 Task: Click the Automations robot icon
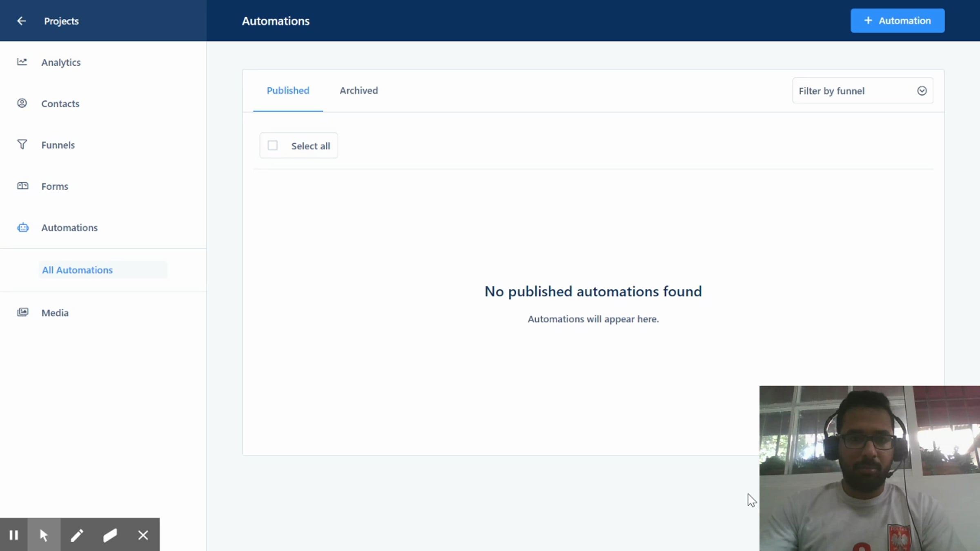23,228
